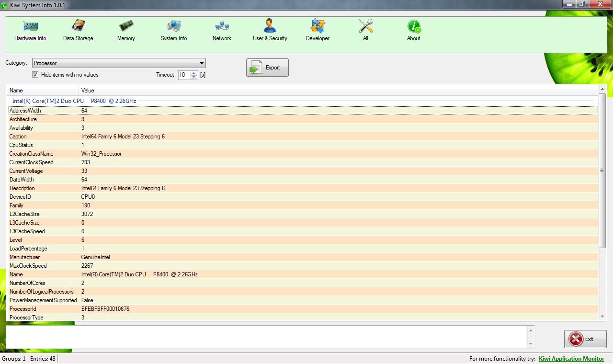
Task: Disable 'Hide items with no values'
Action: pyautogui.click(x=35, y=74)
